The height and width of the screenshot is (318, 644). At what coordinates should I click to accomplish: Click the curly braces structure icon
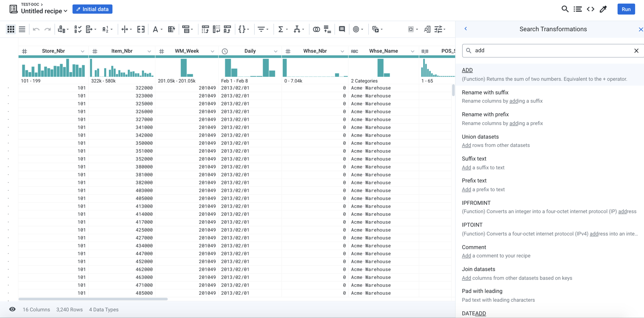pyautogui.click(x=241, y=29)
